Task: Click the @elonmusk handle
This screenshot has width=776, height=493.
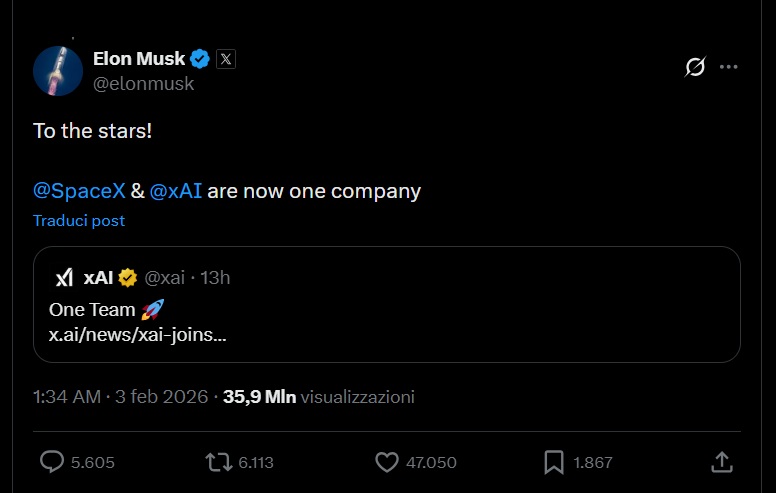Action: click(x=143, y=84)
